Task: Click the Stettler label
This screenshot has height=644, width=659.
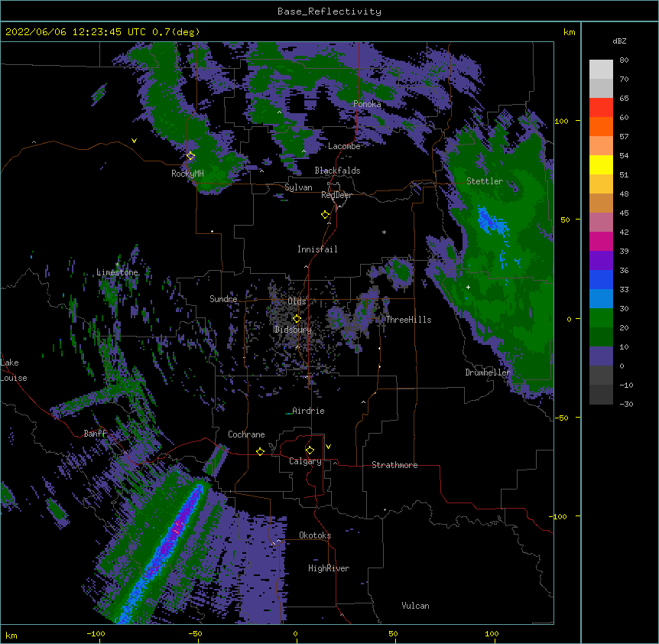Action: (485, 181)
